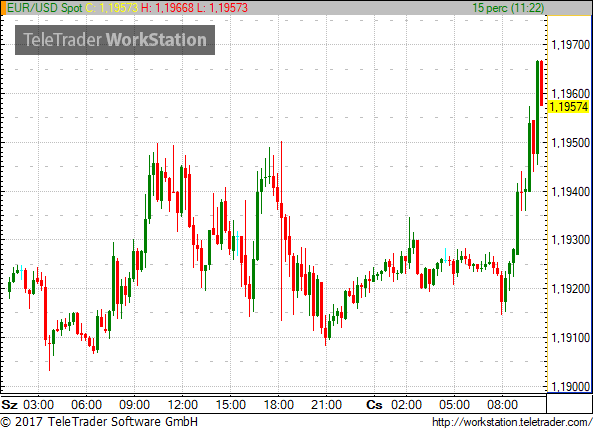
Task: Click the 1,19000 price axis label
Action: tap(571, 386)
